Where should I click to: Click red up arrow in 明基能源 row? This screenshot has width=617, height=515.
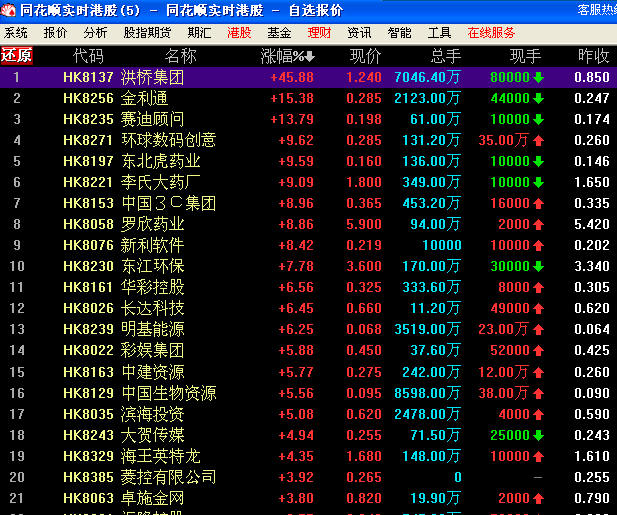(x=538, y=329)
